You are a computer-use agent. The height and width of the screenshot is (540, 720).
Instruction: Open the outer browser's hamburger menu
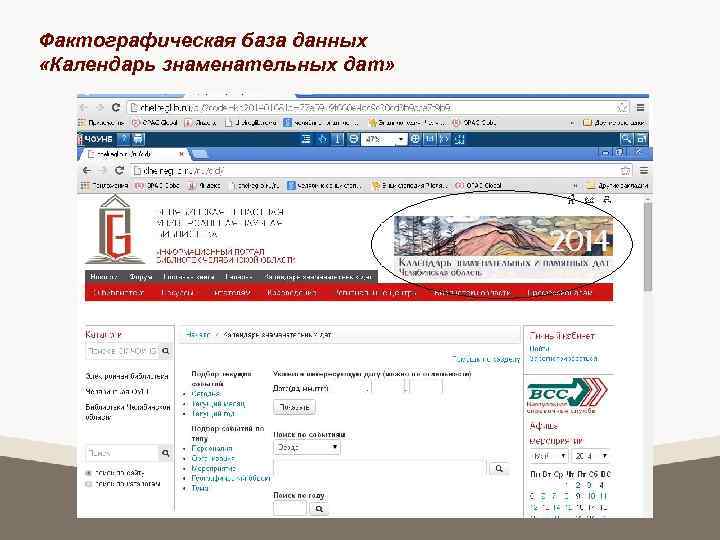(x=640, y=107)
